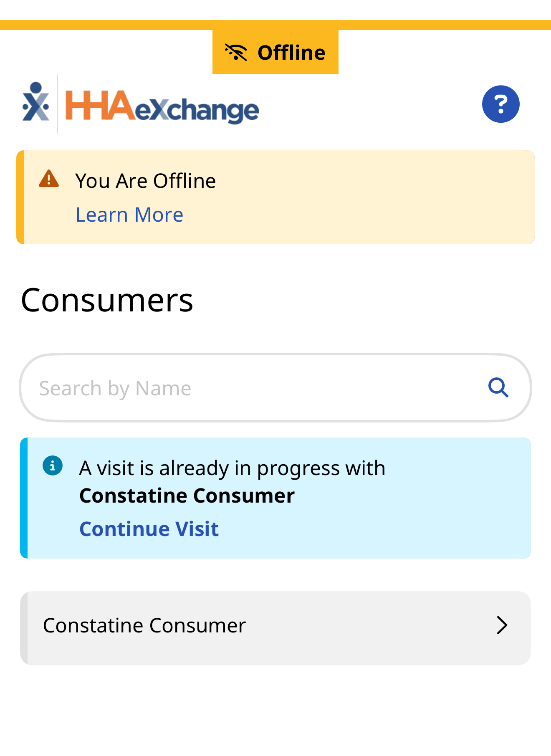
Task: Click the yellow status bar at the top
Action: [x=104, y=25]
